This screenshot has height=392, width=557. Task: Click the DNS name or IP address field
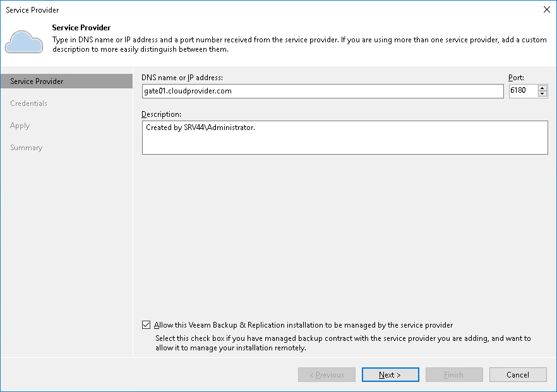pos(322,91)
